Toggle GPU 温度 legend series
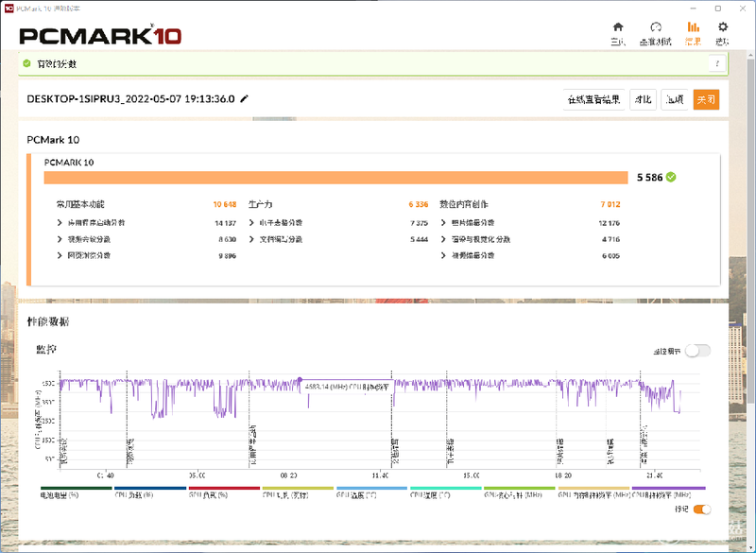Viewport: 756px width, 553px height. pos(371,493)
